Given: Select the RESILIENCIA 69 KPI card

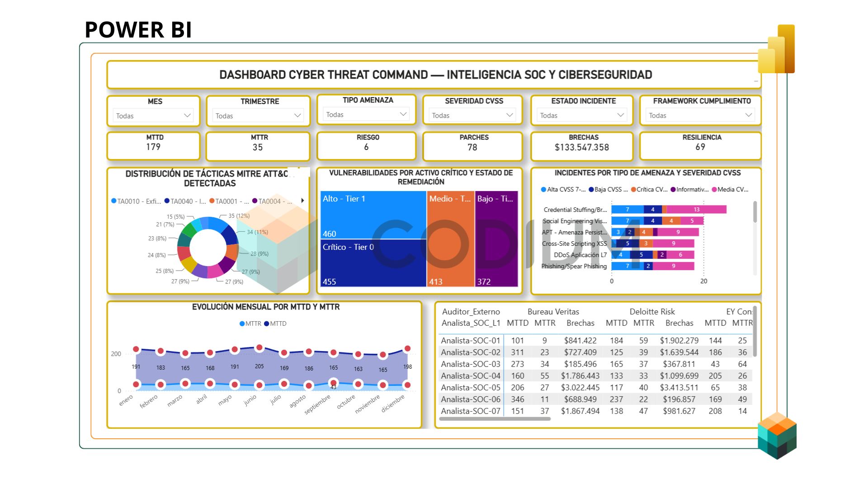Looking at the screenshot, I should coord(700,146).
